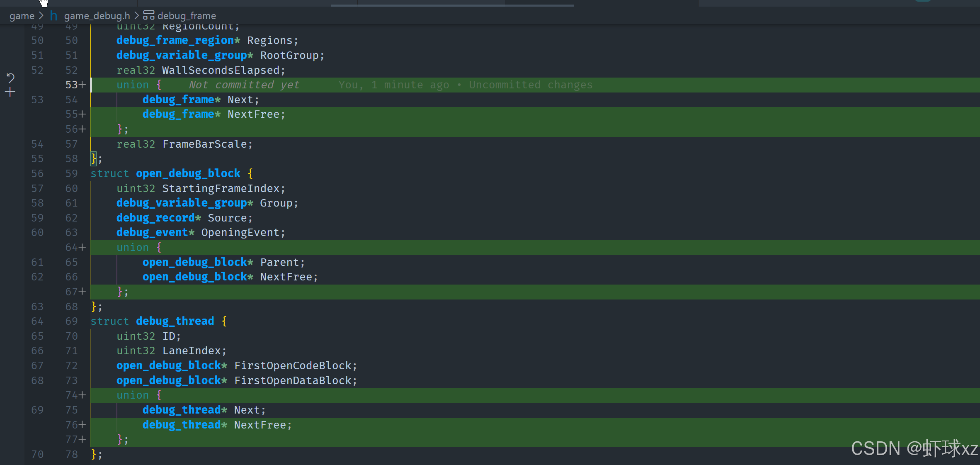The width and height of the screenshot is (980, 465).
Task: Click the NextFree member on line 55+
Action: tap(253, 114)
